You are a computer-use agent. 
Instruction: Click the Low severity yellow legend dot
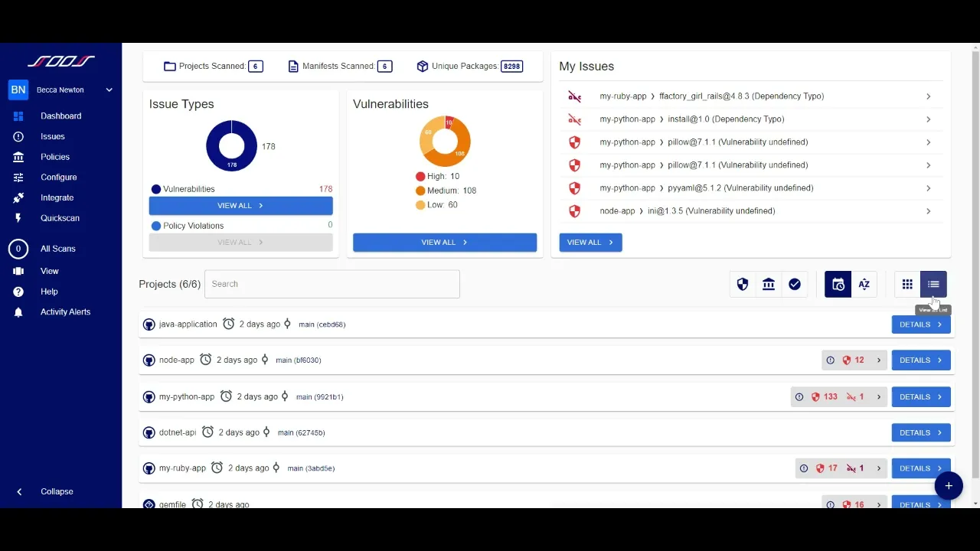tap(420, 205)
